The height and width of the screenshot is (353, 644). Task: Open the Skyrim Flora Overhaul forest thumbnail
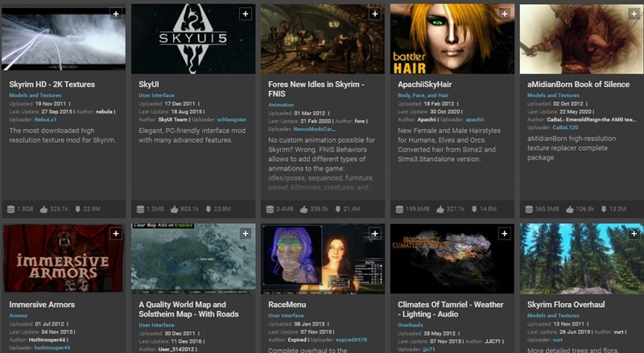click(x=581, y=259)
